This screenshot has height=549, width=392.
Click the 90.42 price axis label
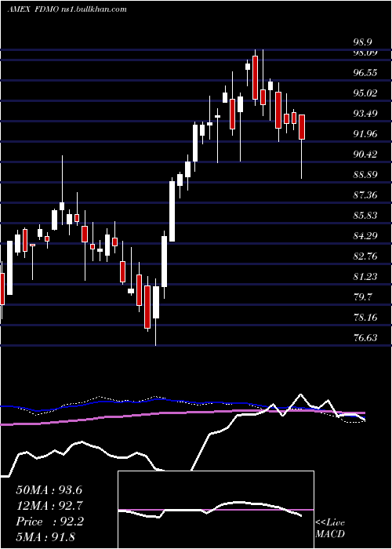coord(365,154)
